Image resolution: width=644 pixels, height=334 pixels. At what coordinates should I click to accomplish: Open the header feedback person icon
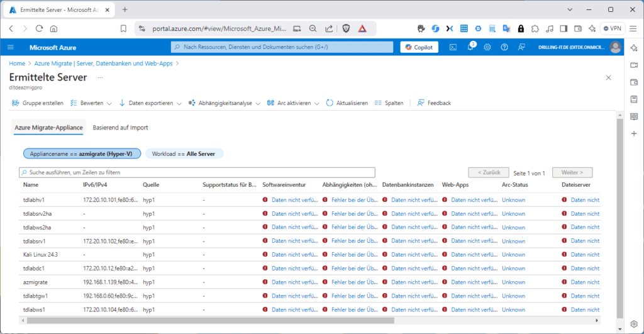pos(521,47)
